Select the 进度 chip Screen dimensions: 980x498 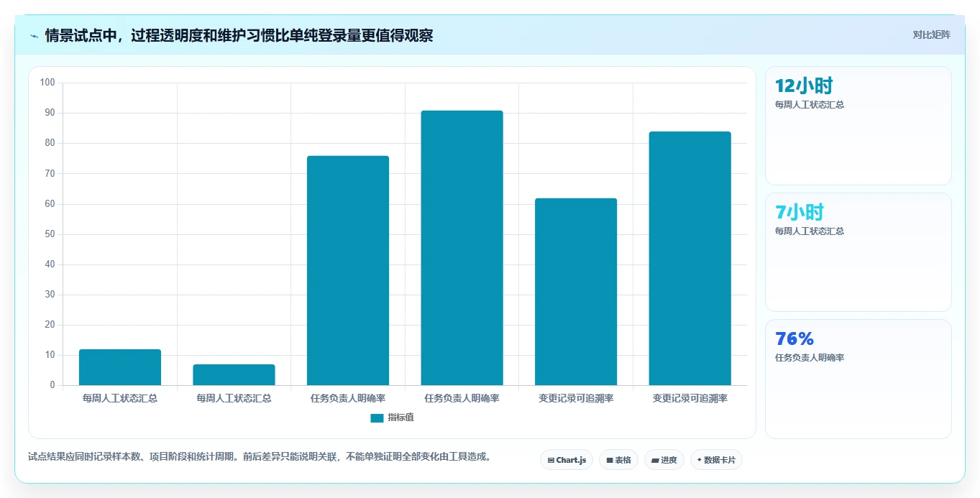tap(664, 460)
